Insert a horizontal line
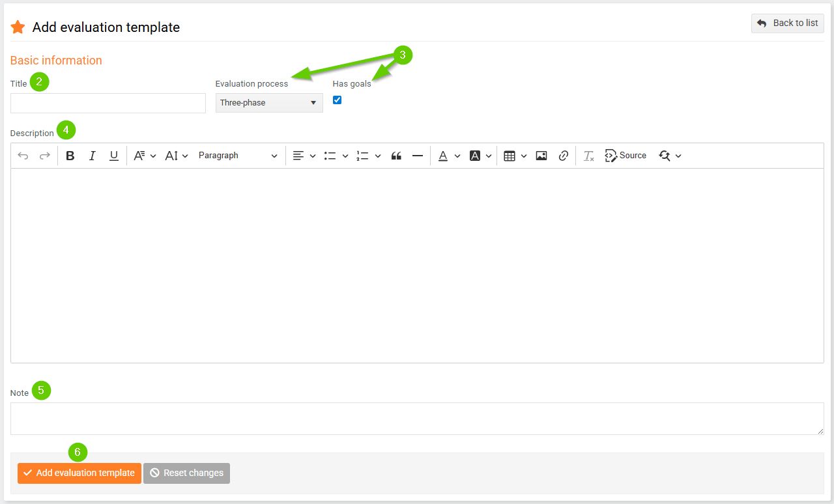Screen dimensions: 834x504 [x=418, y=156]
